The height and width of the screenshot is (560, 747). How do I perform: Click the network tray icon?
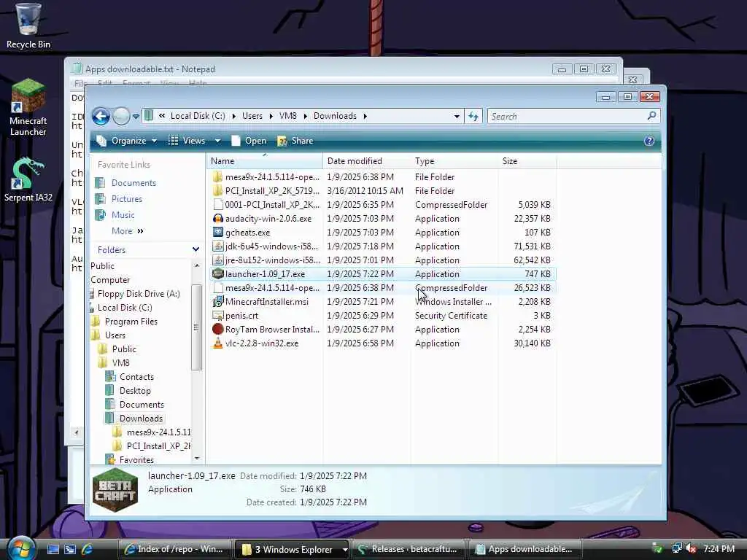coord(676,548)
